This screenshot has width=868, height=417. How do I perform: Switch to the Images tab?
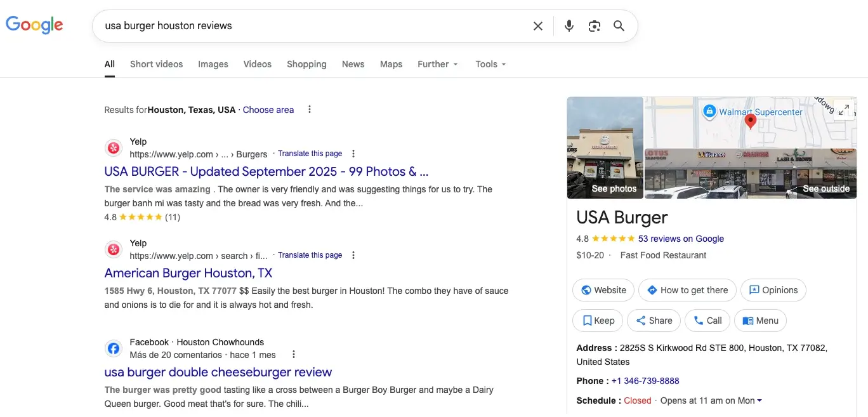coord(213,64)
